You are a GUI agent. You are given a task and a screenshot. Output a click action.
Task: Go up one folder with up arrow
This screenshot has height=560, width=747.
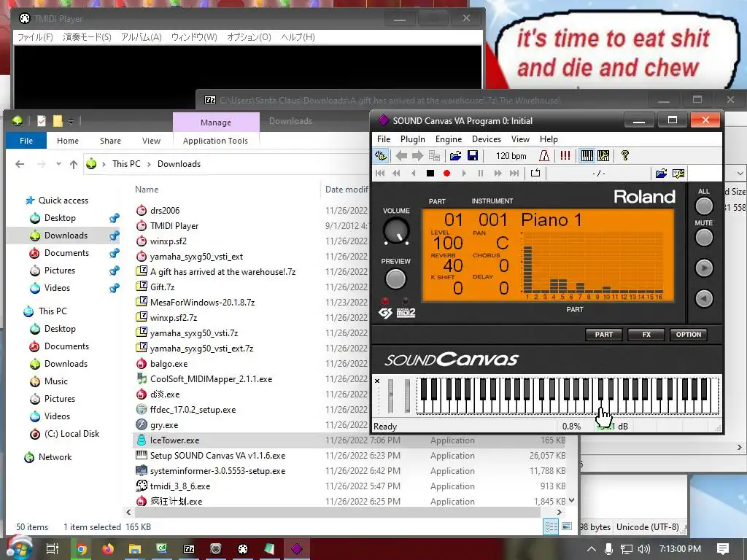pyautogui.click(x=74, y=164)
